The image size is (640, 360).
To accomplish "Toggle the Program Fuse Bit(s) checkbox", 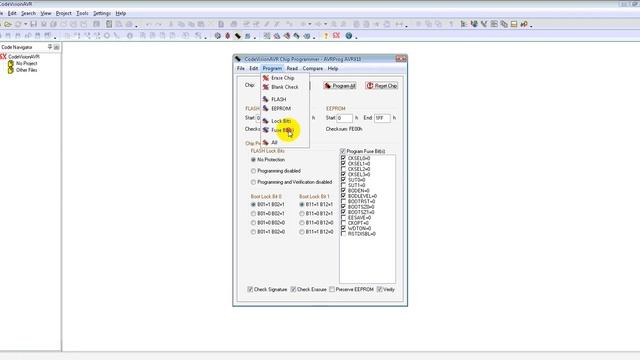I will pyautogui.click(x=343, y=151).
